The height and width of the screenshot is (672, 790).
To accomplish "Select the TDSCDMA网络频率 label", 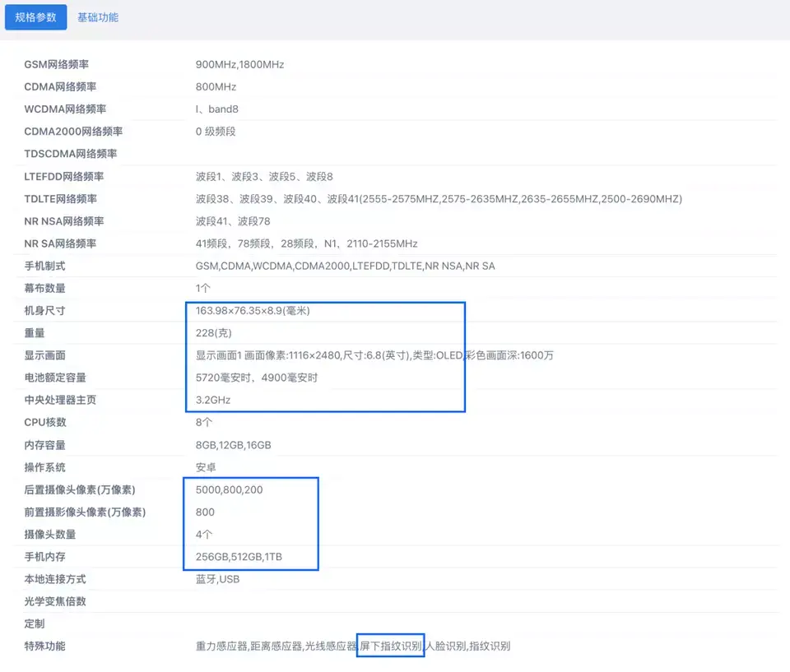I will tap(71, 154).
